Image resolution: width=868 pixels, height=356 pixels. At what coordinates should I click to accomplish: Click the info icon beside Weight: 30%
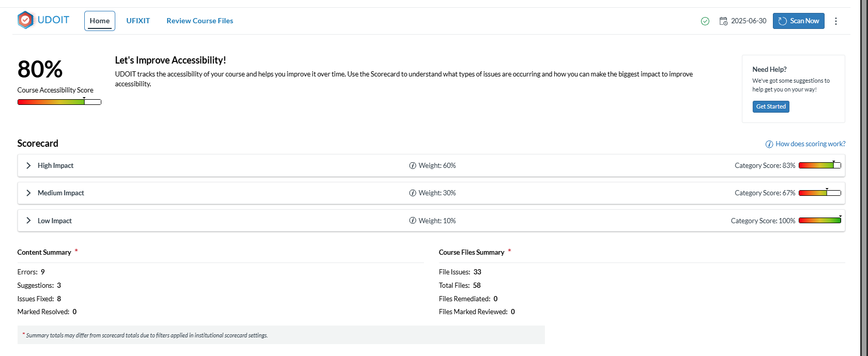click(x=413, y=193)
